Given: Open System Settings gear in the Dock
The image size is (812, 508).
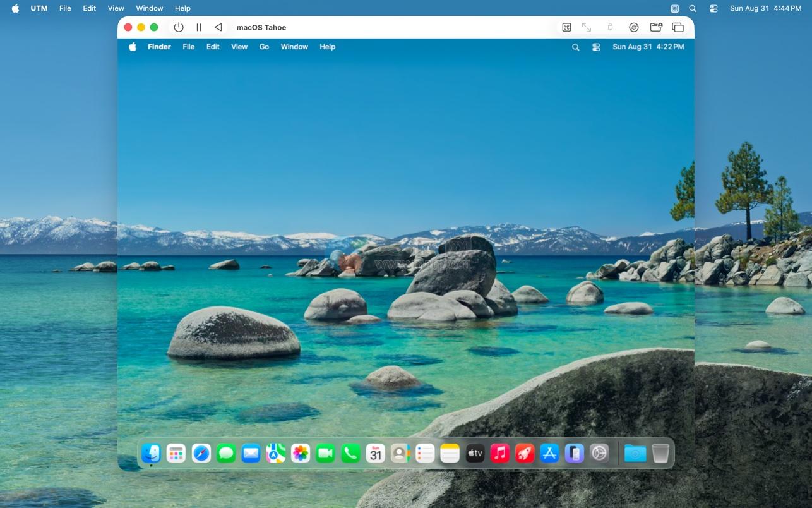Looking at the screenshot, I should 599,453.
